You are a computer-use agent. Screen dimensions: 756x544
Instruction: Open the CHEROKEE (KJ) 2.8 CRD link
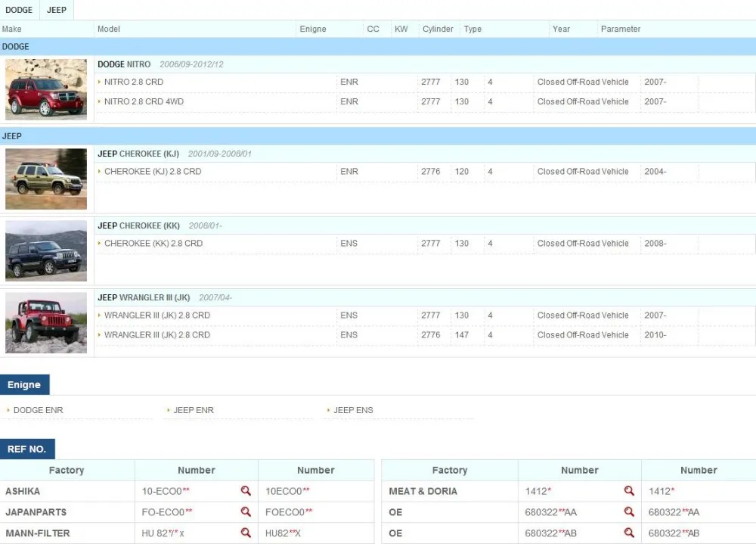click(x=153, y=171)
